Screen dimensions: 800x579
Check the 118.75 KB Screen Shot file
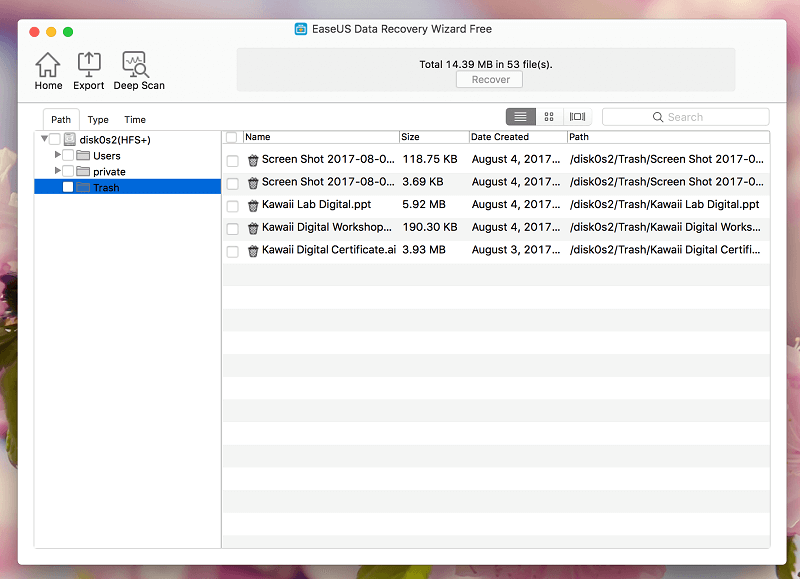click(233, 161)
